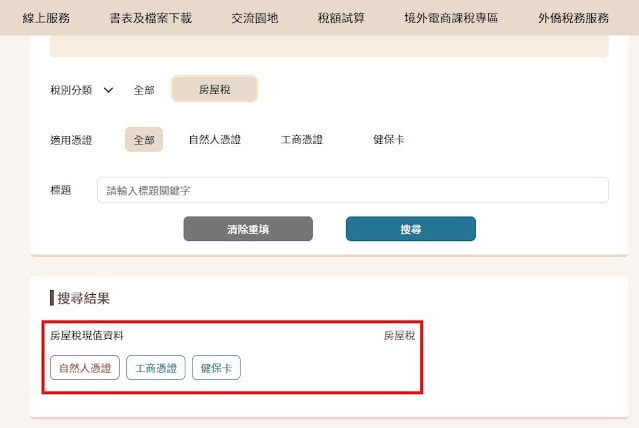Open the 房屋稅現值資料 search result
The width and height of the screenshot is (639, 428).
pos(87,335)
